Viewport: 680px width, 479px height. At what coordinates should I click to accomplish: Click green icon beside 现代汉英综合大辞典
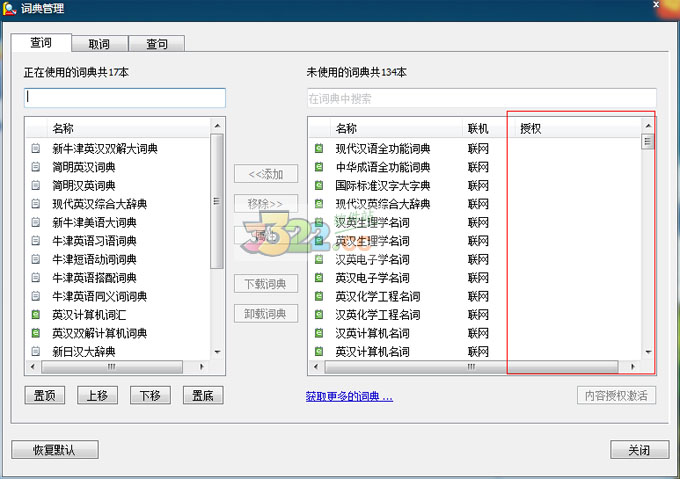(x=319, y=204)
